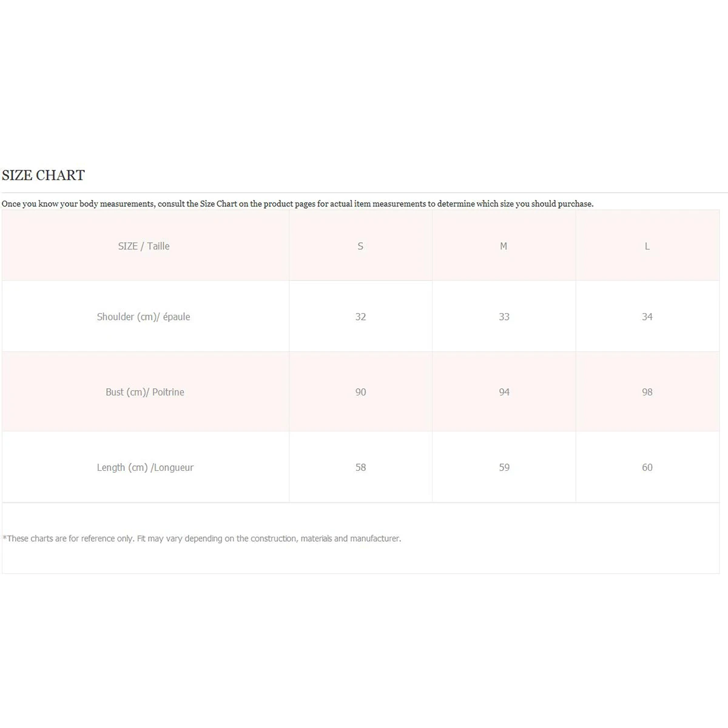Click the SIZE CHART heading
The width and height of the screenshot is (728, 728).
click(x=43, y=175)
